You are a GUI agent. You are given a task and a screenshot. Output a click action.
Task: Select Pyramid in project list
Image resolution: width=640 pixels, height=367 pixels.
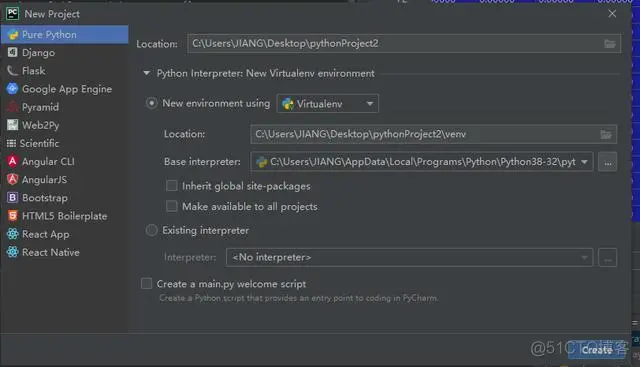[64, 107]
